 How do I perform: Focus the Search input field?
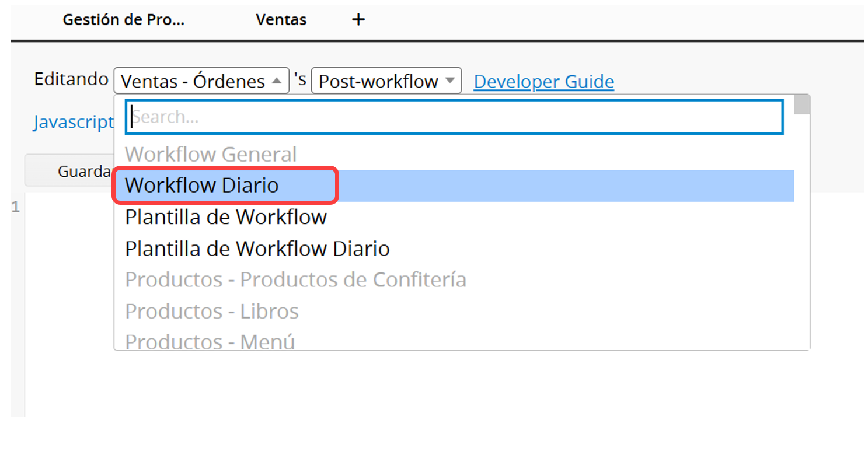point(454,117)
